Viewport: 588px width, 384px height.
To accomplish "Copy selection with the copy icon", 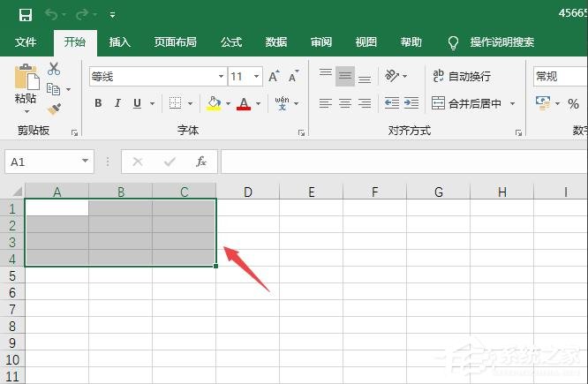I will point(53,89).
